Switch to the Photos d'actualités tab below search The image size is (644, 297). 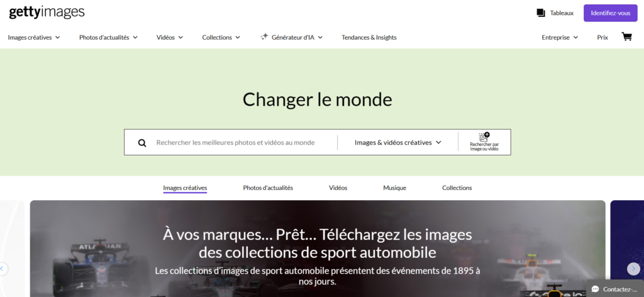coord(268,188)
